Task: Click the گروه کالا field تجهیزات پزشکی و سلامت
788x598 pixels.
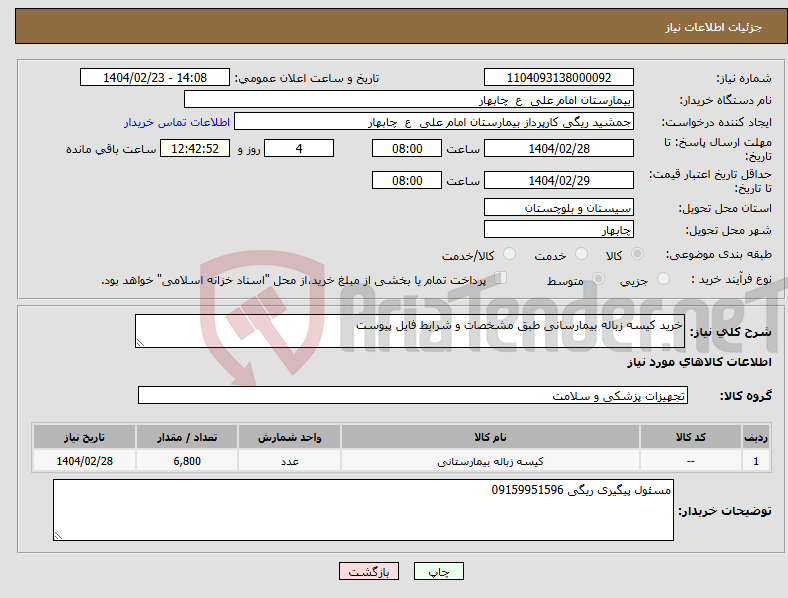Action: [x=413, y=395]
